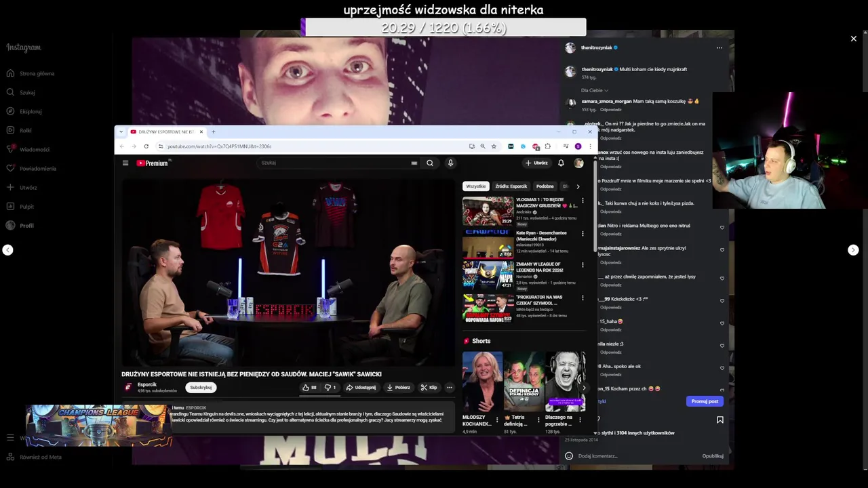The image size is (868, 488).
Task: Expand the Dla Ciebie comment sorting
Action: point(595,90)
